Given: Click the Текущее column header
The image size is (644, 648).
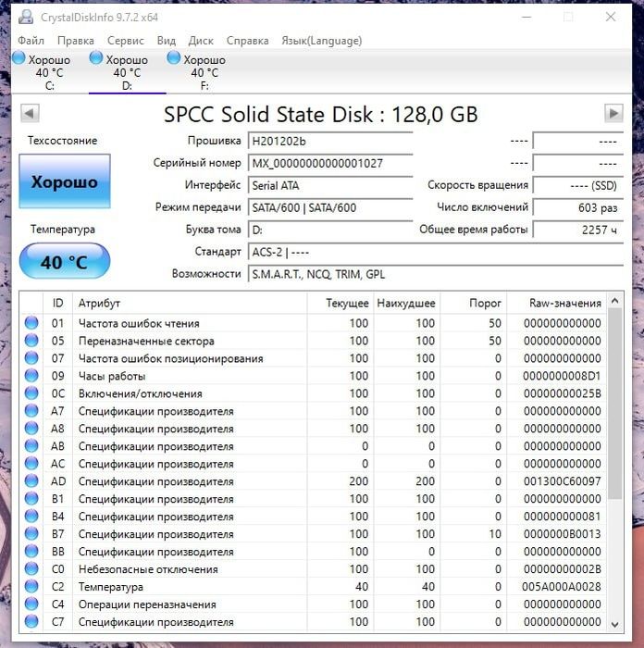Looking at the screenshot, I should click(341, 303).
